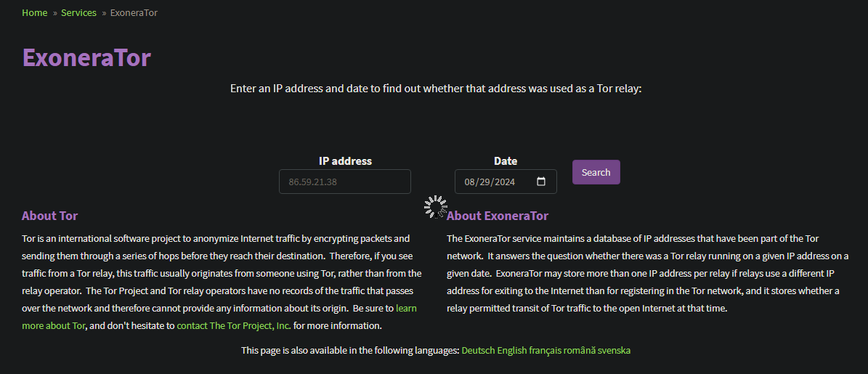Change language to svenska
Screen dimensions: 868x374
[x=616, y=351]
